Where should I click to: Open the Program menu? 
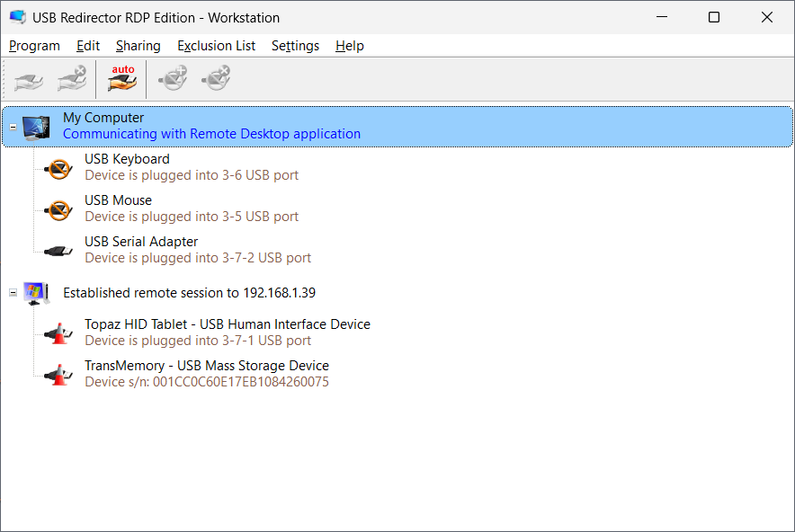tap(34, 46)
